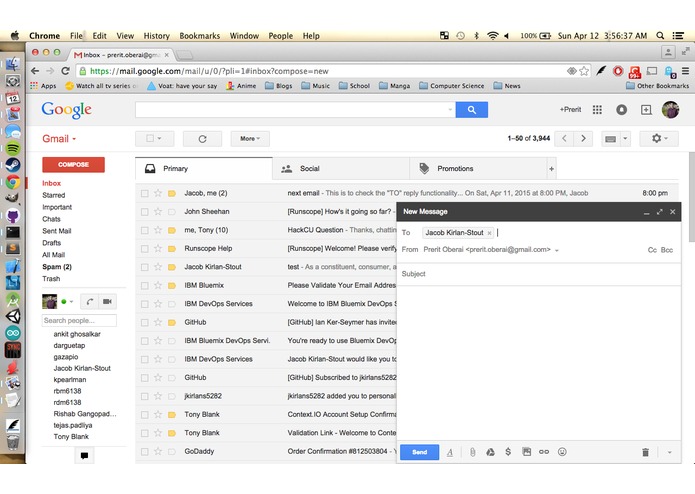Select the Primary tab
Image resolution: width=695 pixels, height=494 pixels.
coord(204,169)
